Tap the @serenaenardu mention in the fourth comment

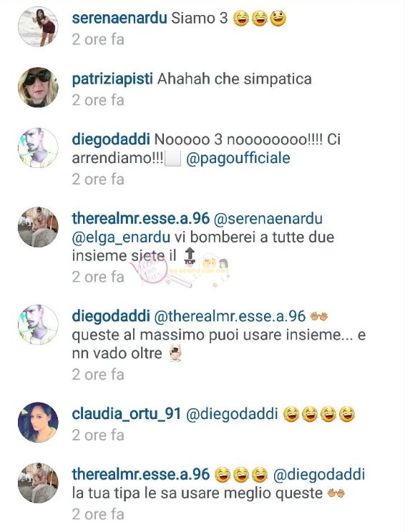pos(268,219)
